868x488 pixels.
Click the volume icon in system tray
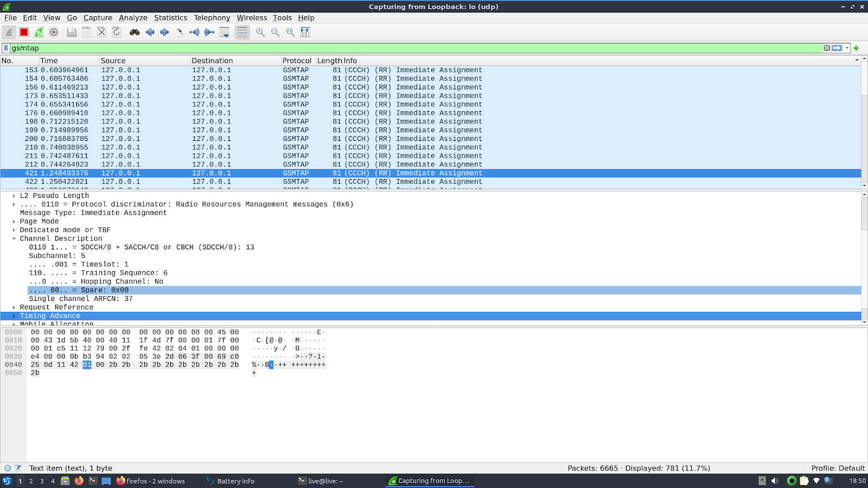pos(775,481)
